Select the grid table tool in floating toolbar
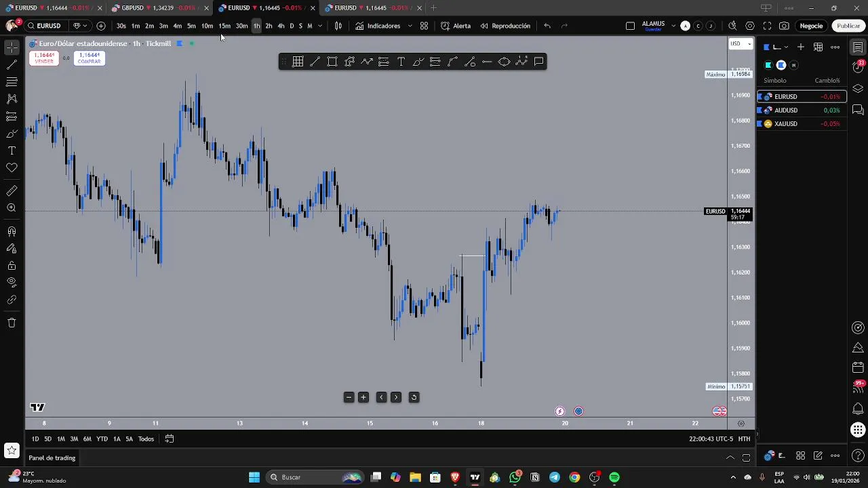The height and width of the screenshot is (488, 868). point(298,62)
